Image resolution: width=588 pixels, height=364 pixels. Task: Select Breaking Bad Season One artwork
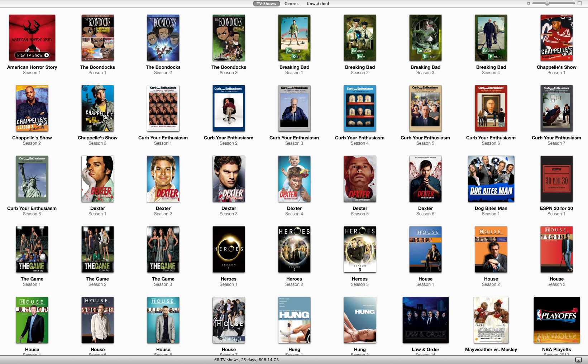click(294, 38)
